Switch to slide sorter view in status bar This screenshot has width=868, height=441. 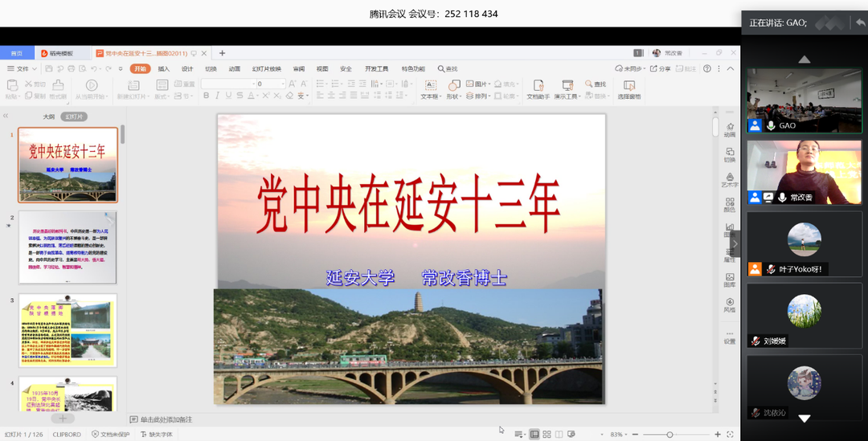coord(547,435)
